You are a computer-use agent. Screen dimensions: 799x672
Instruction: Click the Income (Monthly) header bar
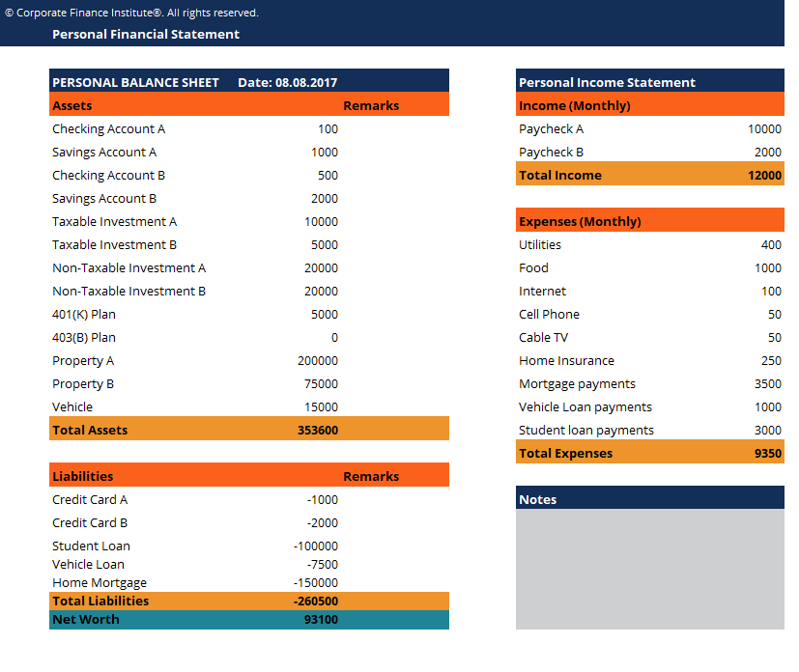(573, 105)
